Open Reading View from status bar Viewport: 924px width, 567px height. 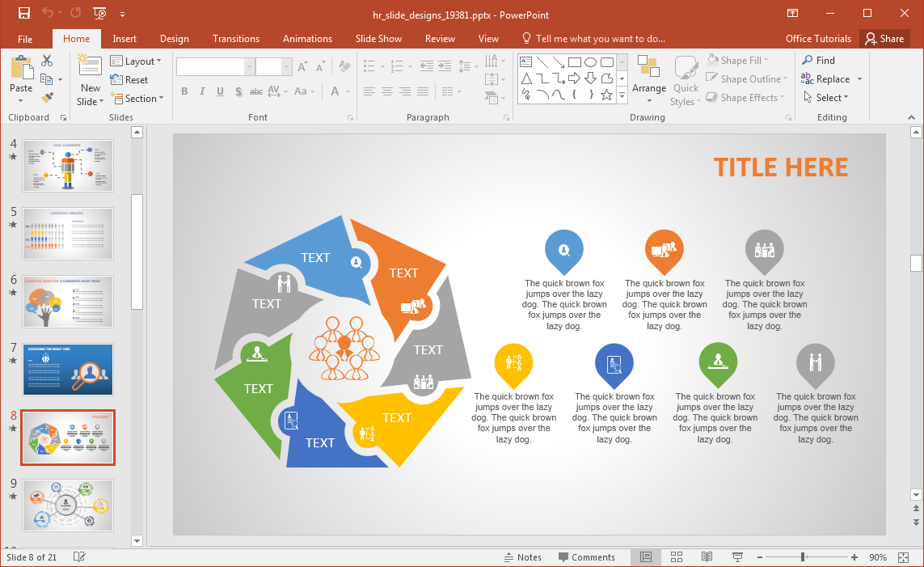(707, 557)
